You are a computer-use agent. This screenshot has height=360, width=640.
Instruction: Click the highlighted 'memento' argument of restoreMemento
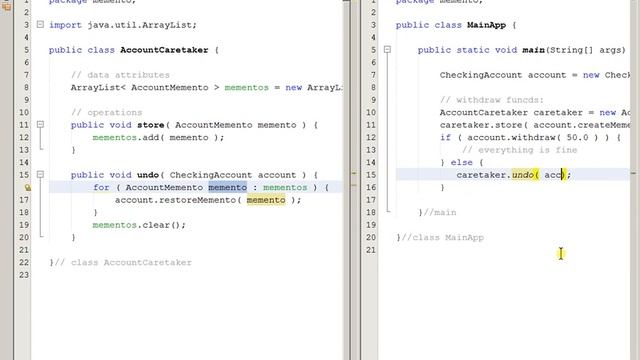pos(266,200)
